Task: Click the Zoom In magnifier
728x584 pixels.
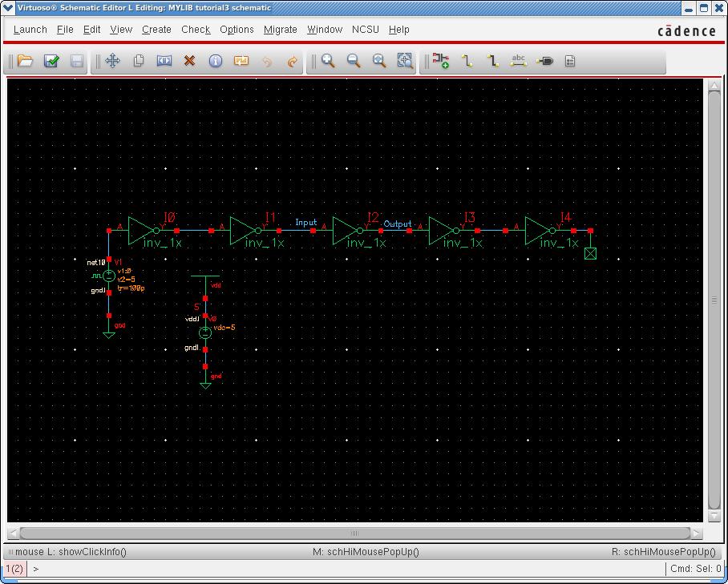Action: (328, 61)
